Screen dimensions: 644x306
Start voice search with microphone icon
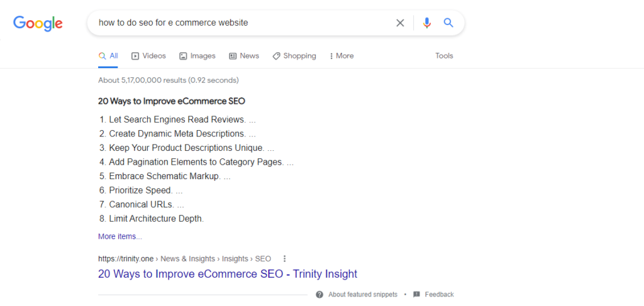(427, 23)
